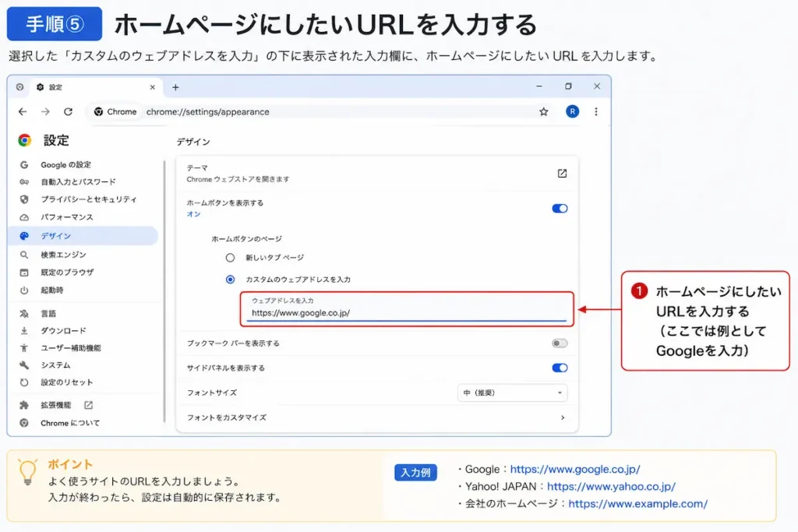
Task: Click reset icon for 設定のリセット
Action: pos(24,382)
